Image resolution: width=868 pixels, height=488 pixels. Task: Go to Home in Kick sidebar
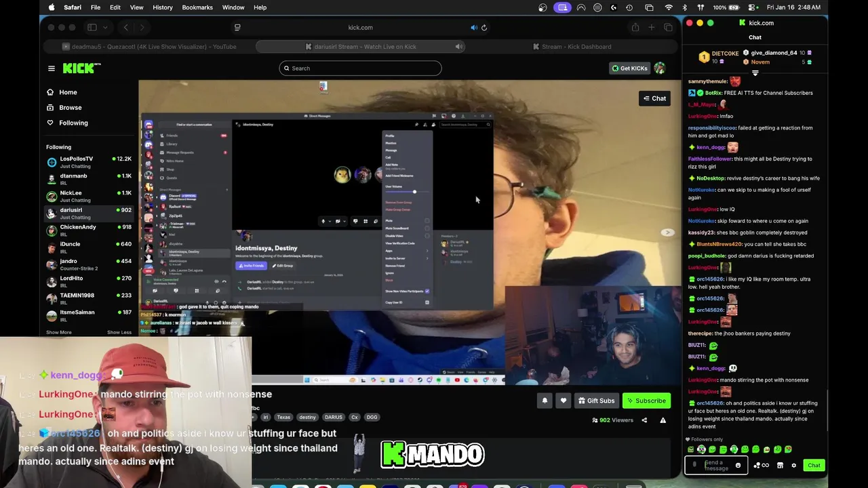tap(62, 92)
